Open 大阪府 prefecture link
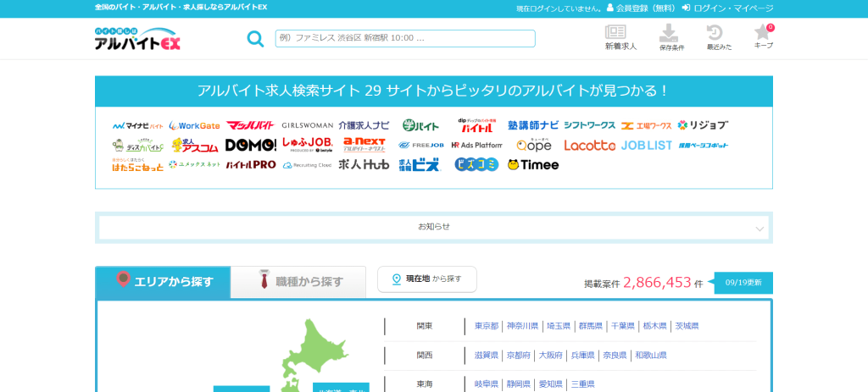 551,356
